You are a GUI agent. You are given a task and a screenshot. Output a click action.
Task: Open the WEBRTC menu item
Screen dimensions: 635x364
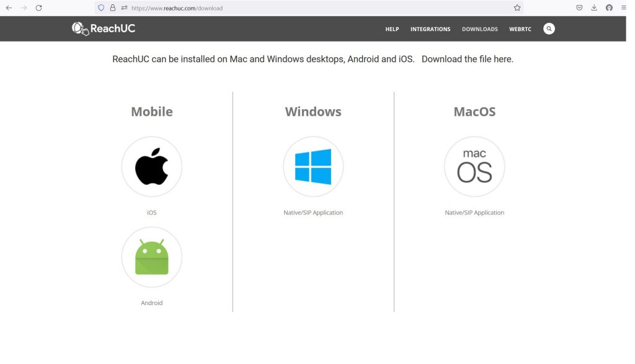[x=520, y=29]
